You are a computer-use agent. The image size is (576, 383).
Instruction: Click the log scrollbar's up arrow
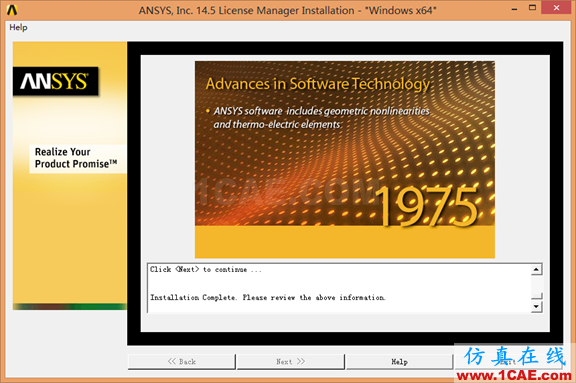(537, 270)
